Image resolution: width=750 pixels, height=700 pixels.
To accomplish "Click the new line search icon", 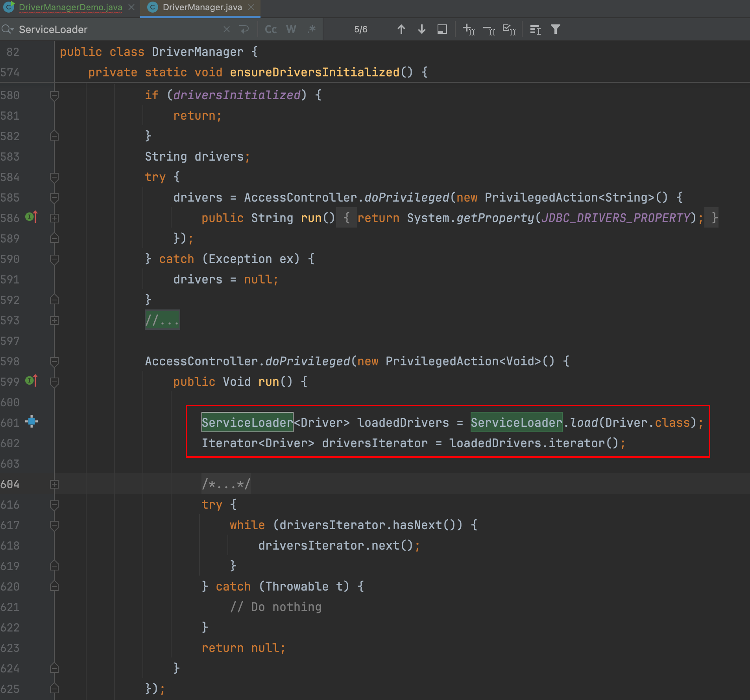I will [244, 30].
